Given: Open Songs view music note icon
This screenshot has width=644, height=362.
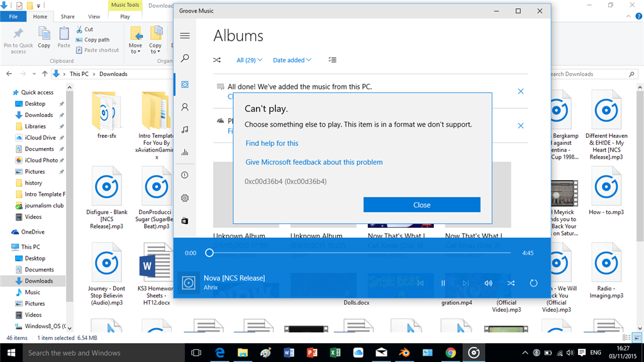Looking at the screenshot, I should (185, 130).
